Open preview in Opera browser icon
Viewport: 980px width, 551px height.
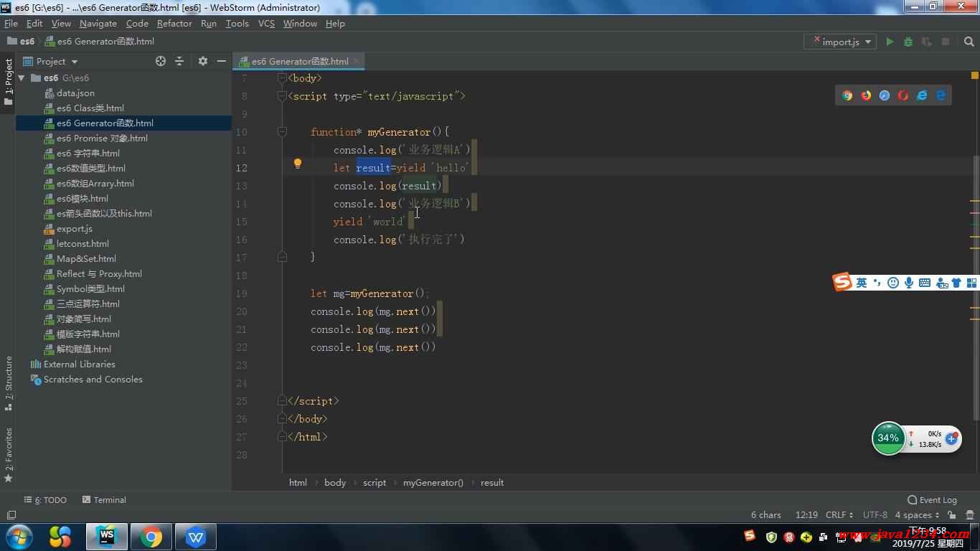coord(903,95)
